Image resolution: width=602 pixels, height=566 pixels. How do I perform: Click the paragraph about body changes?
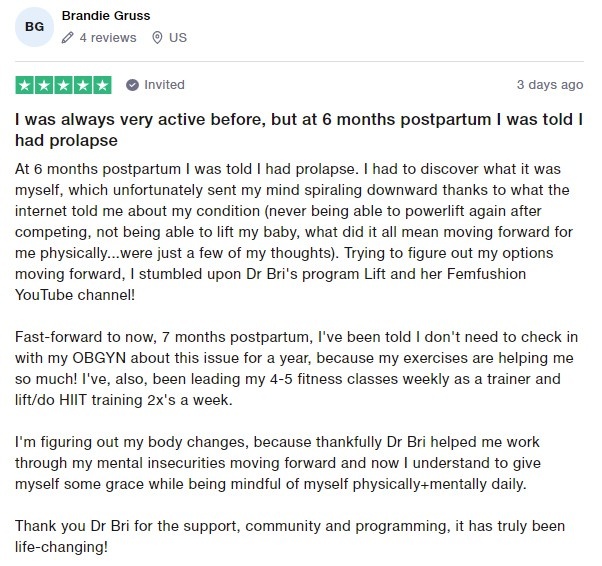(x=278, y=463)
